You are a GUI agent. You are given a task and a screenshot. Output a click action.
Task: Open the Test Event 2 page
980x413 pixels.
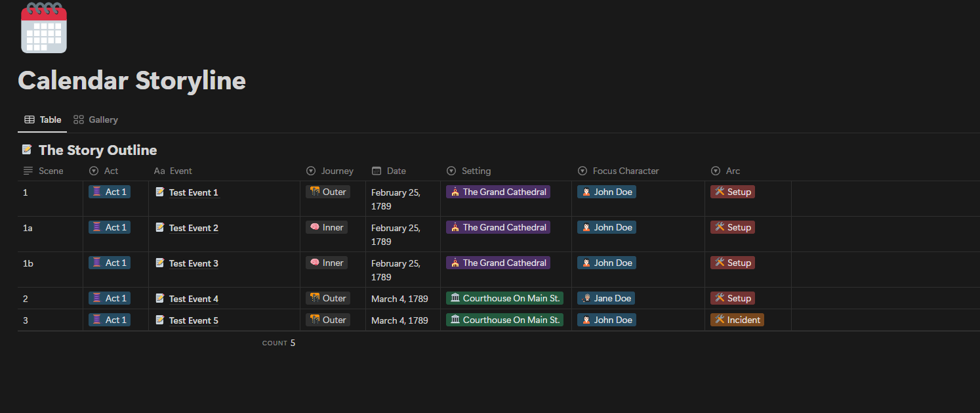click(194, 228)
